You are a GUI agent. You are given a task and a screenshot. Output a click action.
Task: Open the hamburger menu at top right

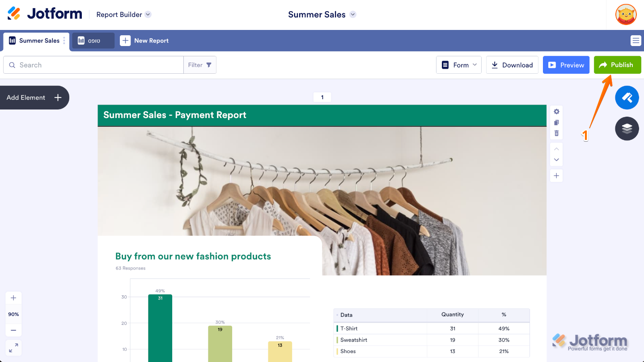[636, 40]
